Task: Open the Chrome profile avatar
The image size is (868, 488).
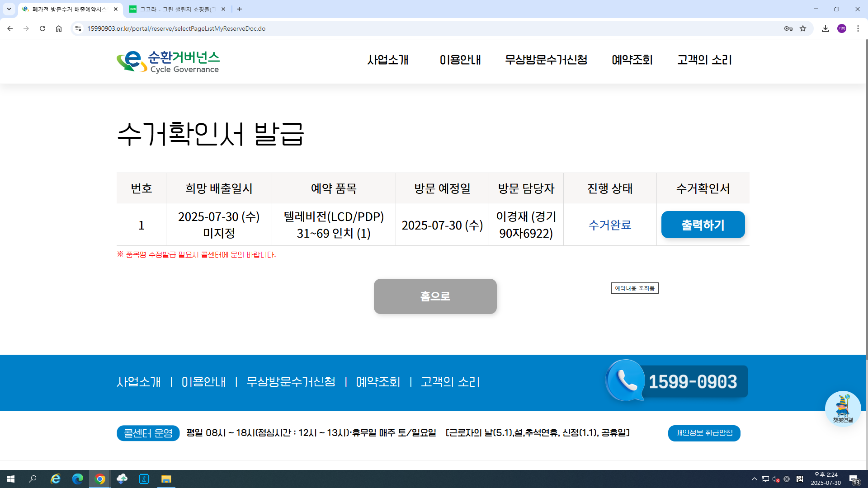Action: click(x=842, y=28)
